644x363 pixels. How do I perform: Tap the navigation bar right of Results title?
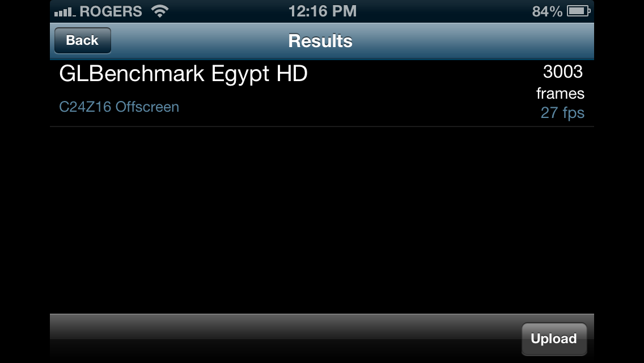click(472, 41)
